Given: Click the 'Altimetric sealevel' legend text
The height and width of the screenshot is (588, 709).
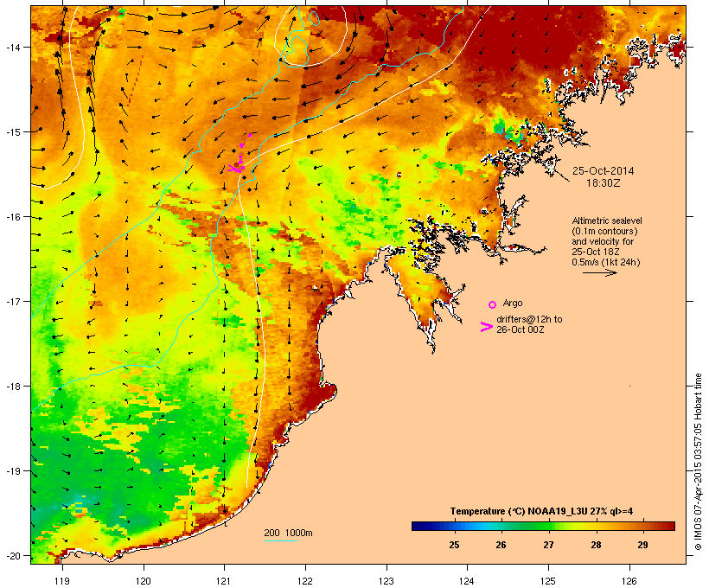Looking at the screenshot, I should point(607,220).
